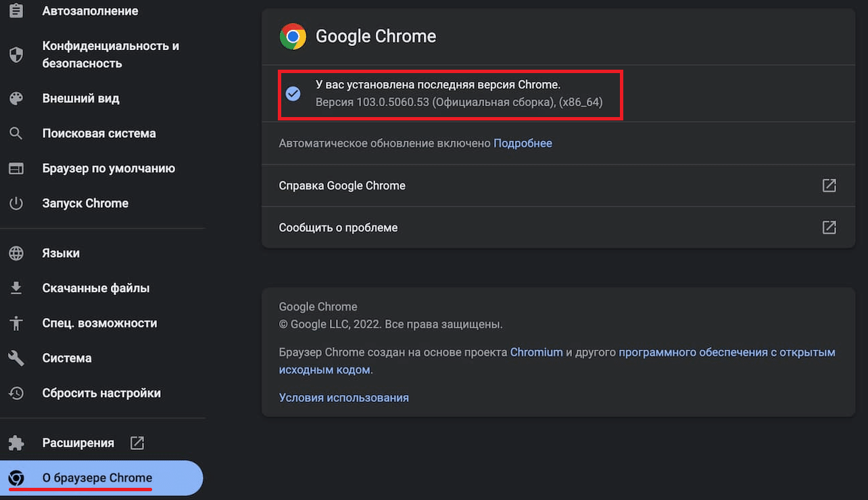Click the Chromium project link
The image size is (868, 500).
(536, 352)
